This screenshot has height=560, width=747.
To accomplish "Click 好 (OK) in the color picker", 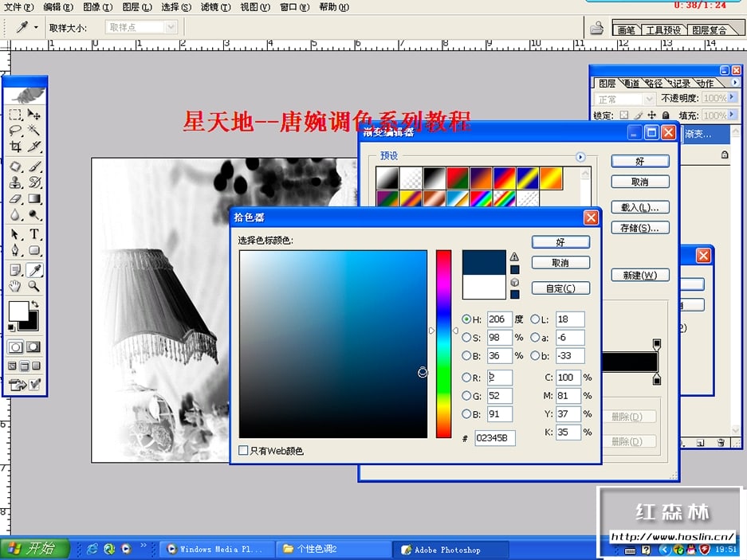I will click(x=560, y=242).
